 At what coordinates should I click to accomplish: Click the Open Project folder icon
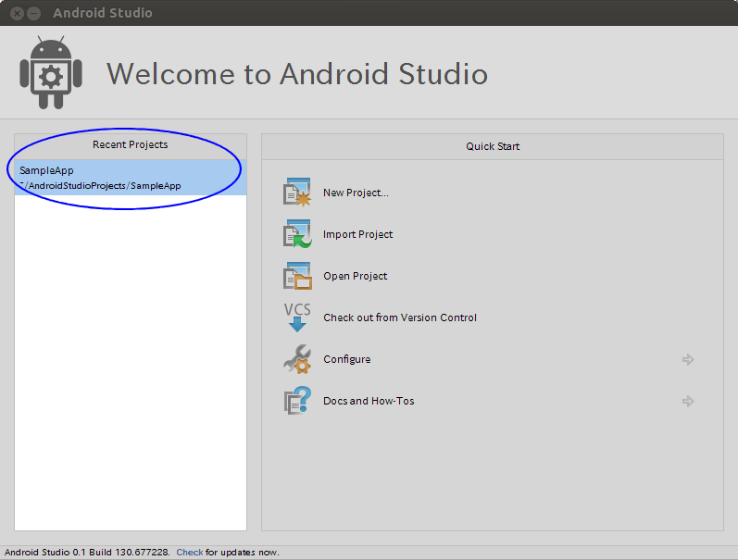(x=297, y=275)
